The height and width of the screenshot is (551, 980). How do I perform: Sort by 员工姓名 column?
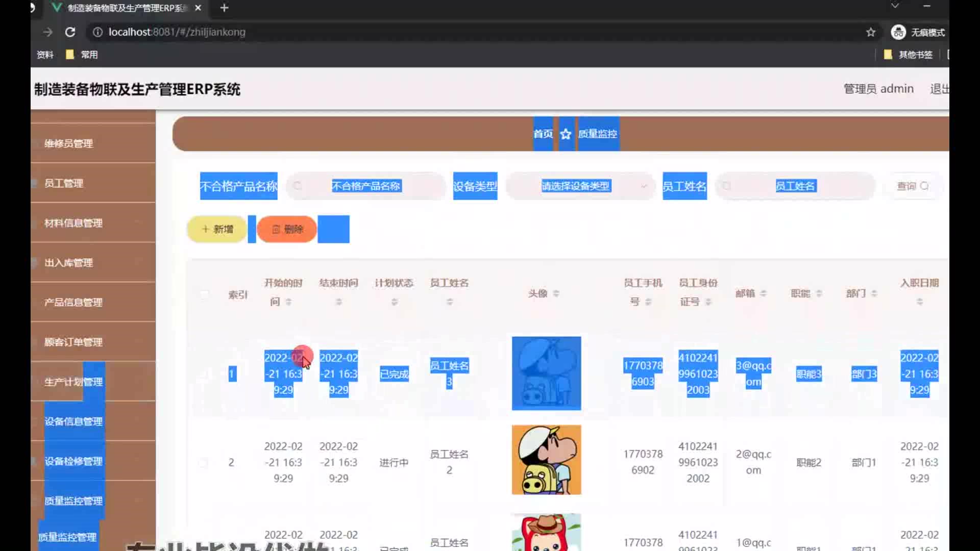tap(449, 302)
